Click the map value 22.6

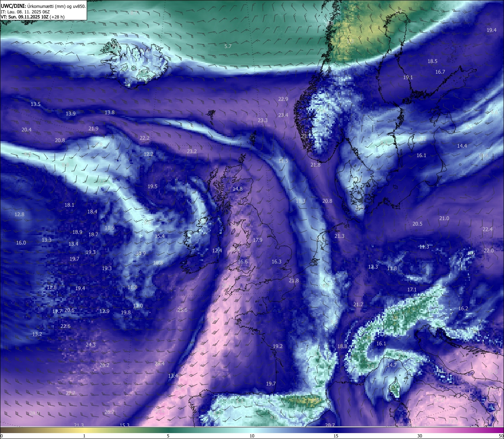(x=65, y=326)
